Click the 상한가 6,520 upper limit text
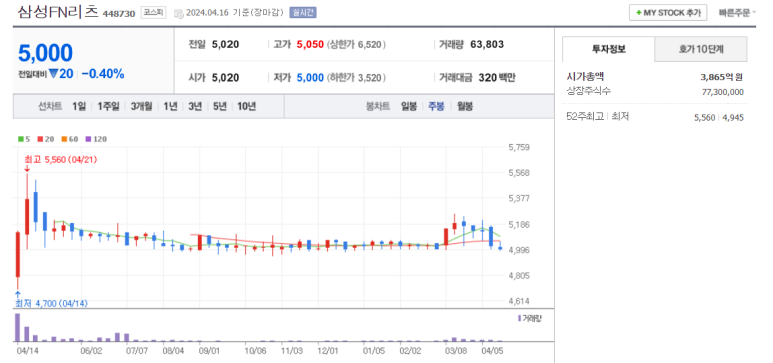Viewport: 773px width, 363px height. click(x=356, y=45)
